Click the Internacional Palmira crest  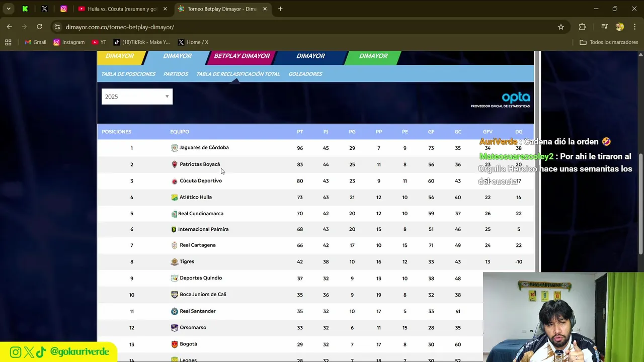point(174,229)
